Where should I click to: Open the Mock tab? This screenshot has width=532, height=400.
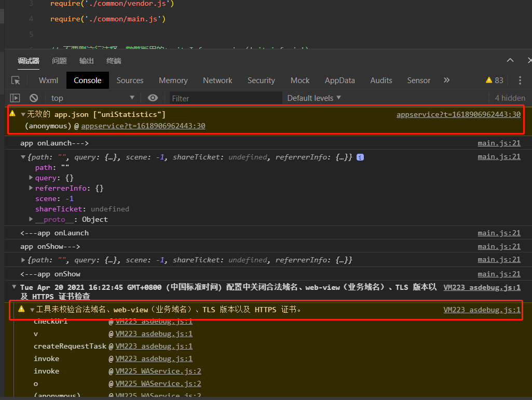tap(300, 81)
